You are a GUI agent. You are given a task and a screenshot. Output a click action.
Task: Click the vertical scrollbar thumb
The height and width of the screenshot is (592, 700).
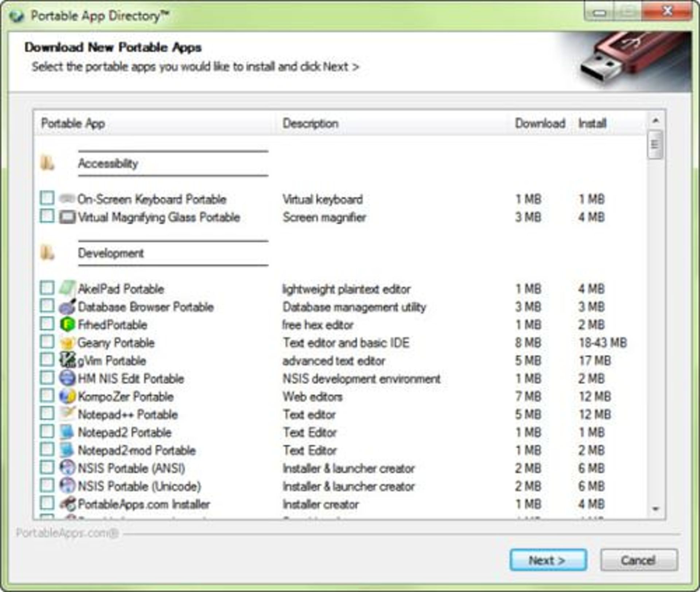(656, 144)
